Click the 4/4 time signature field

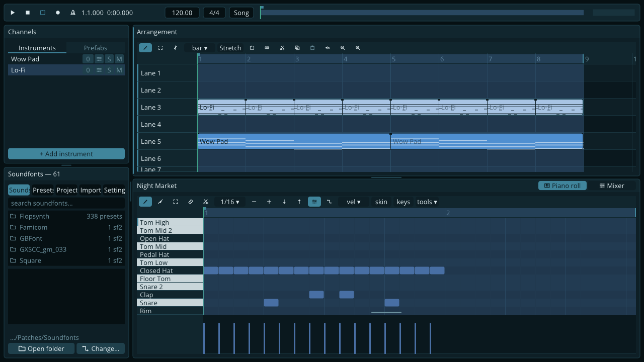pyautogui.click(x=214, y=13)
